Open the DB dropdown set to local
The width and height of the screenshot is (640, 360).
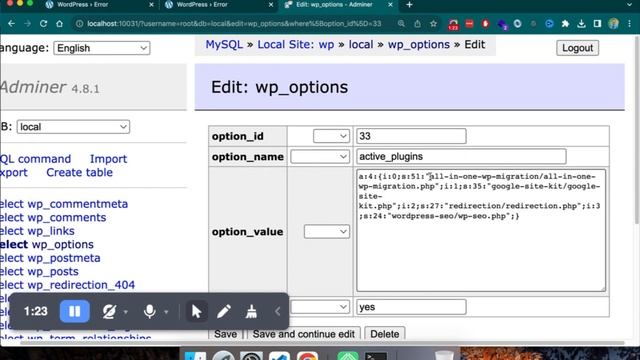[x=73, y=127]
